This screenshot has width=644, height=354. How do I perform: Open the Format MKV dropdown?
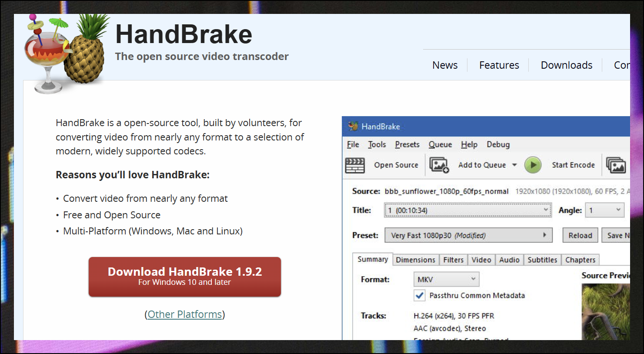click(x=446, y=279)
